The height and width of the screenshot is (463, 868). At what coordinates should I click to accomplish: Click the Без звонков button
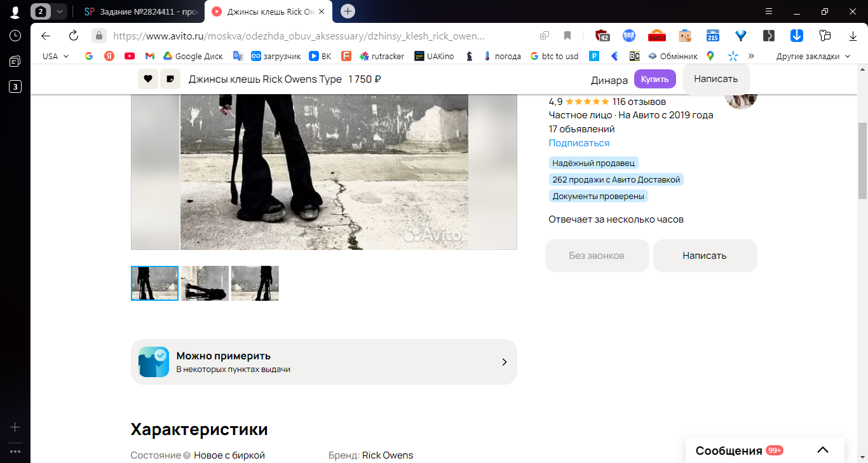pos(597,256)
